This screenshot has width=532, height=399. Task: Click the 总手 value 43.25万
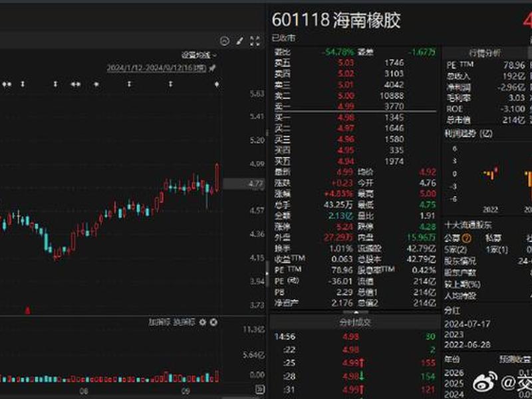[x=338, y=205]
